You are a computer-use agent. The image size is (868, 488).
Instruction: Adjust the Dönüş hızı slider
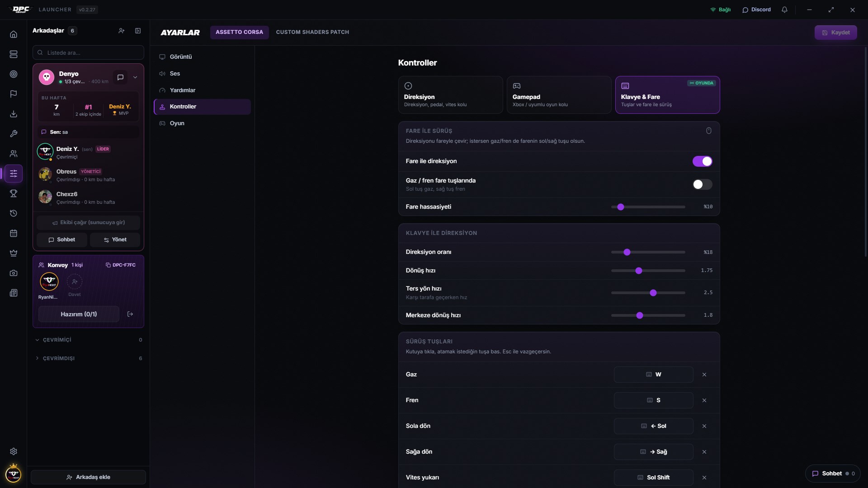click(x=648, y=271)
